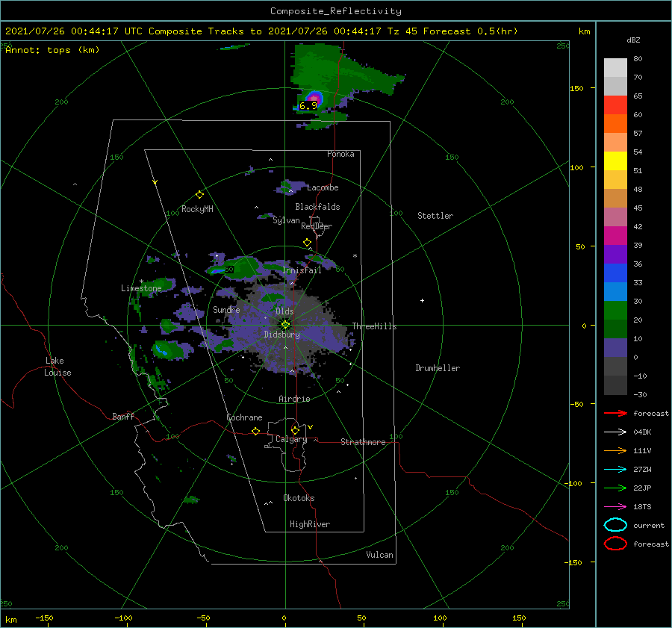Select the white plus marker north of Drumheller
The width and height of the screenshot is (672, 628).
pos(422,300)
